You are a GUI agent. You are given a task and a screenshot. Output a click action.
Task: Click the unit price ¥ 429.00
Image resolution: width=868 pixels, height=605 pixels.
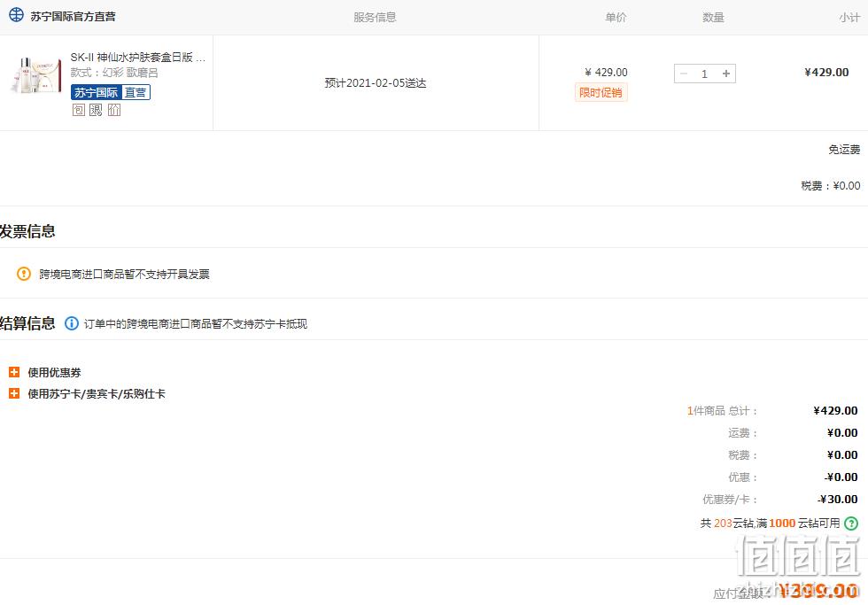[606, 72]
